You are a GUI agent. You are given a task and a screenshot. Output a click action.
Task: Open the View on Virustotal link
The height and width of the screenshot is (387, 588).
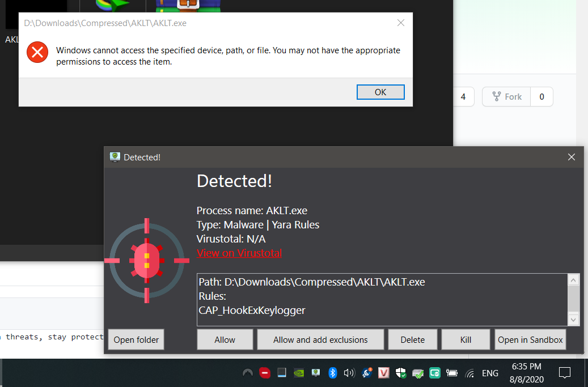[239, 253]
